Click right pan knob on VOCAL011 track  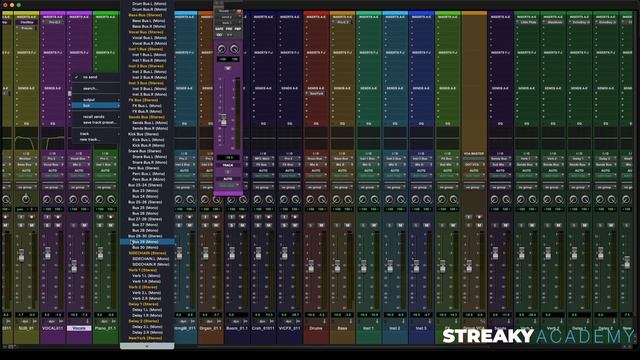click(x=59, y=200)
